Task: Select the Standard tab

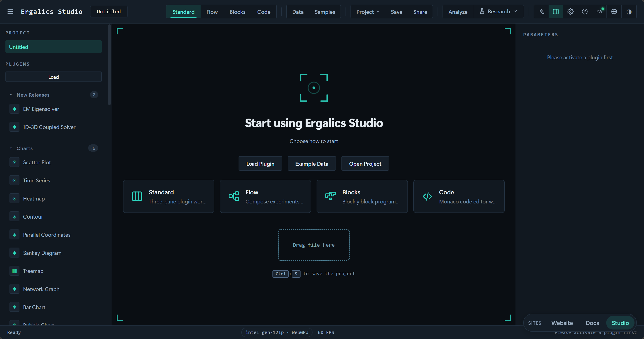Action: pyautogui.click(x=183, y=12)
